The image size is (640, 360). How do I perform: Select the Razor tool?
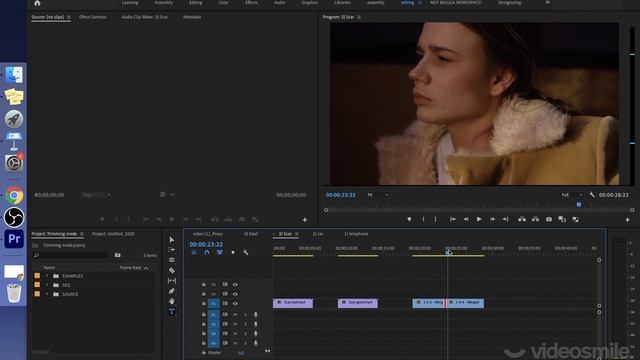point(171,270)
